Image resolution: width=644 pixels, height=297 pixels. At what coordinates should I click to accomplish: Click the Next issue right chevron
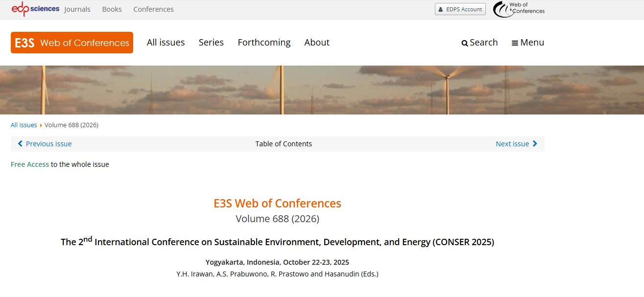(x=535, y=144)
